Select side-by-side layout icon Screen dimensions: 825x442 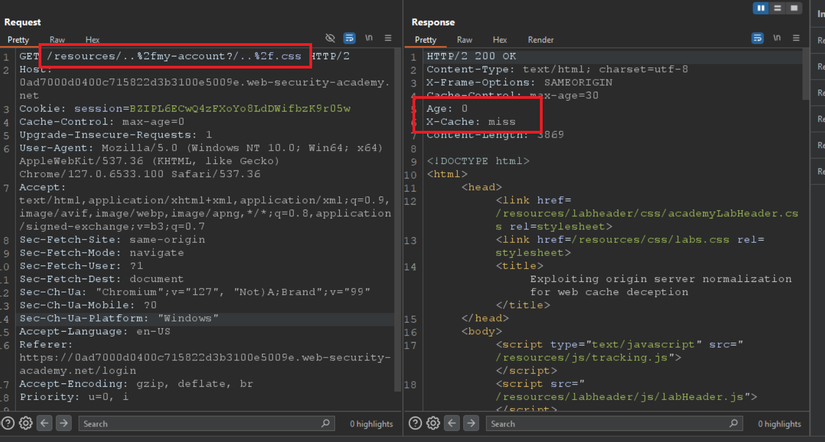pos(760,8)
